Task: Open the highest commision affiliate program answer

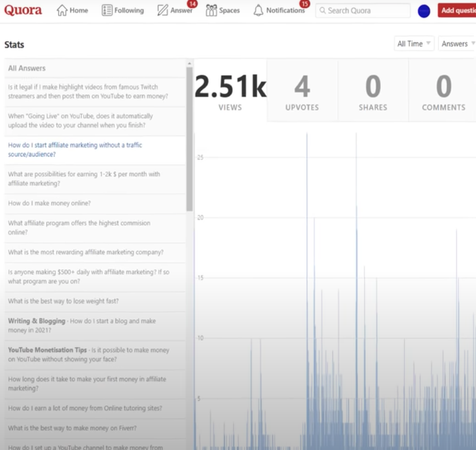Action: pyautogui.click(x=95, y=228)
